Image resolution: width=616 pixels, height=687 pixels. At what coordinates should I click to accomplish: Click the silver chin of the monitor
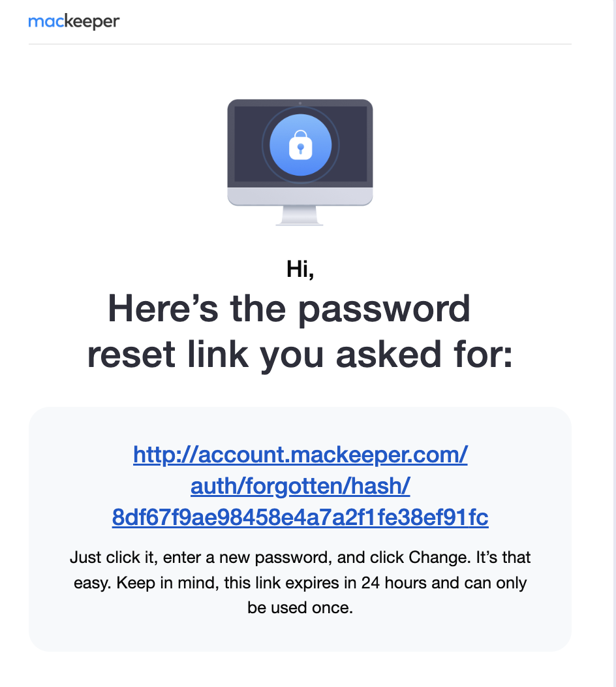pyautogui.click(x=300, y=196)
